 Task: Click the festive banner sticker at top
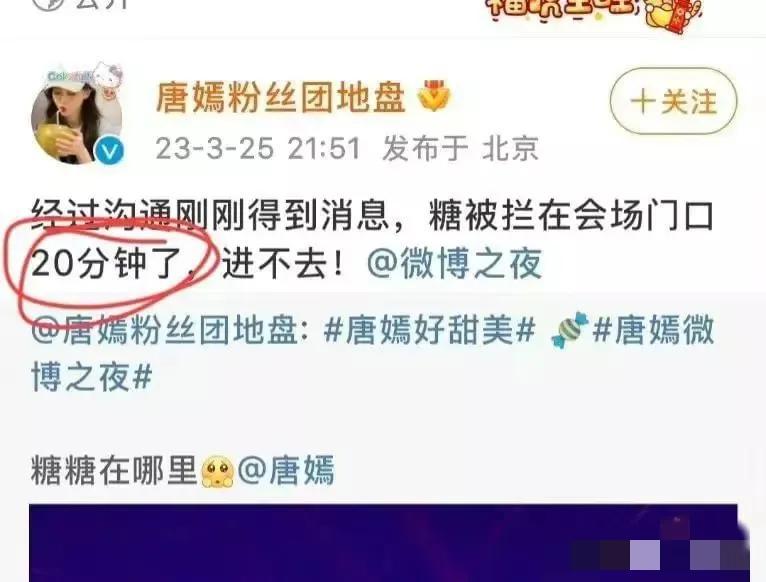click(593, 12)
